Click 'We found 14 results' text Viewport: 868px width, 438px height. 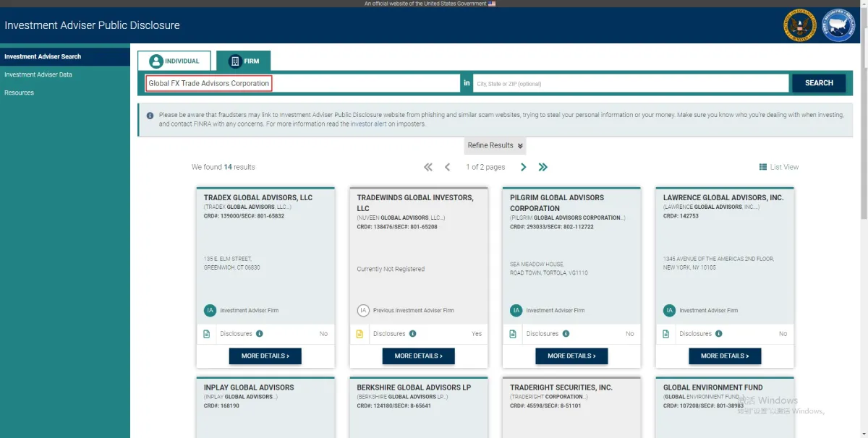pyautogui.click(x=224, y=167)
